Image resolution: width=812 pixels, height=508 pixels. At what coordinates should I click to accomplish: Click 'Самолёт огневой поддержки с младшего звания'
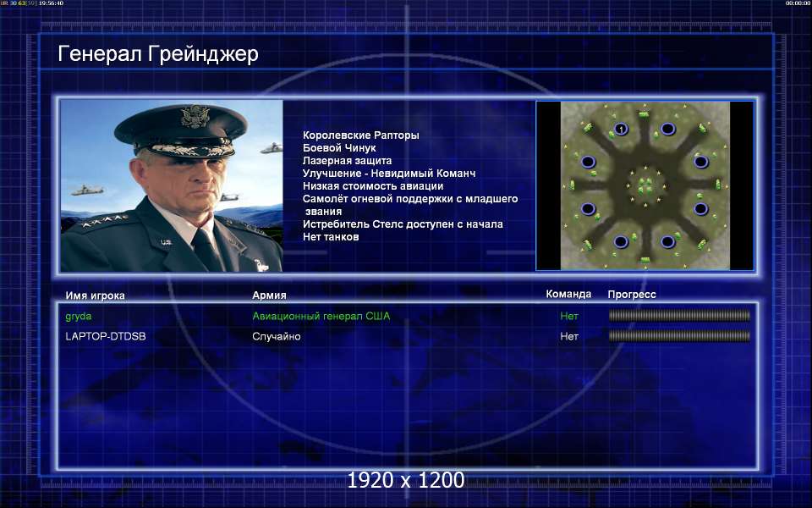click(x=410, y=205)
